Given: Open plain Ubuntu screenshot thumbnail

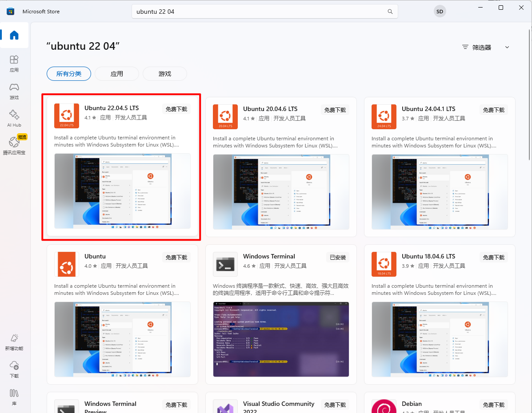Looking at the screenshot, I should click(122, 339).
